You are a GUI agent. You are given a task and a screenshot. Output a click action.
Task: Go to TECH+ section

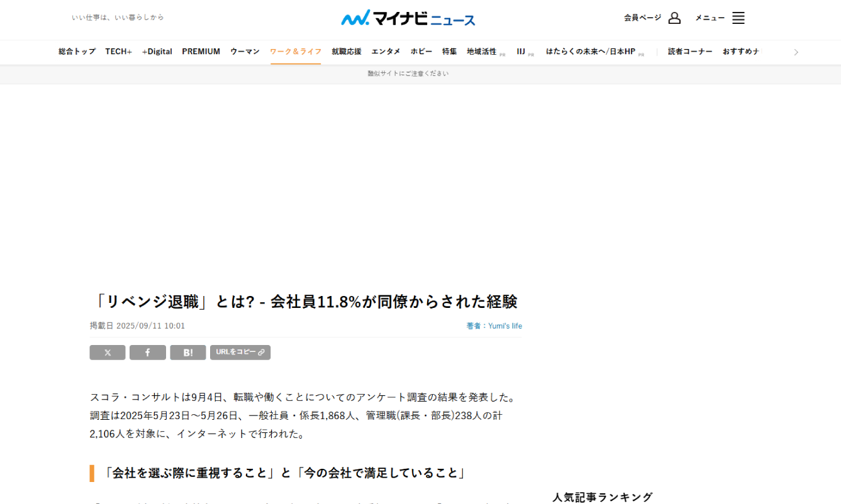118,52
